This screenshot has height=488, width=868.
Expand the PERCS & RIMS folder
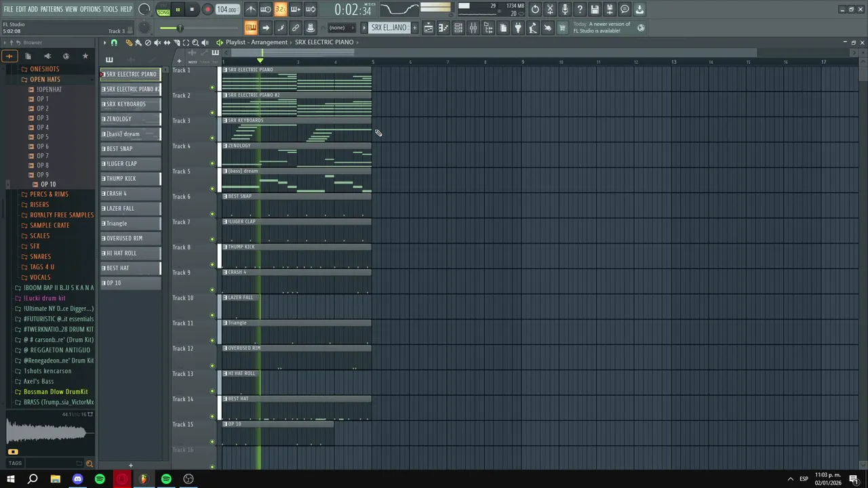[49, 194]
